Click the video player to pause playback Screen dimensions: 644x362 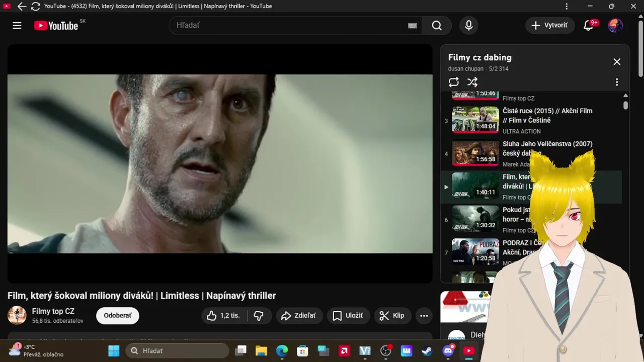220,163
